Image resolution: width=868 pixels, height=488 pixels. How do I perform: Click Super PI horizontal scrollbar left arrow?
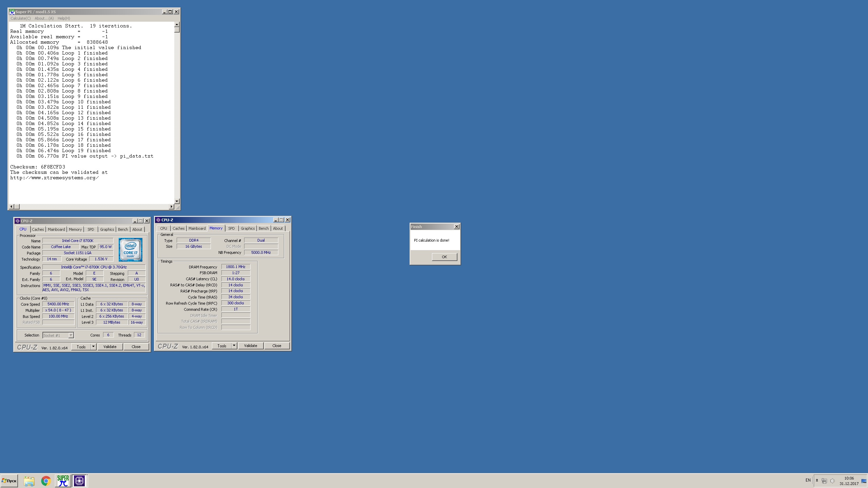point(12,207)
